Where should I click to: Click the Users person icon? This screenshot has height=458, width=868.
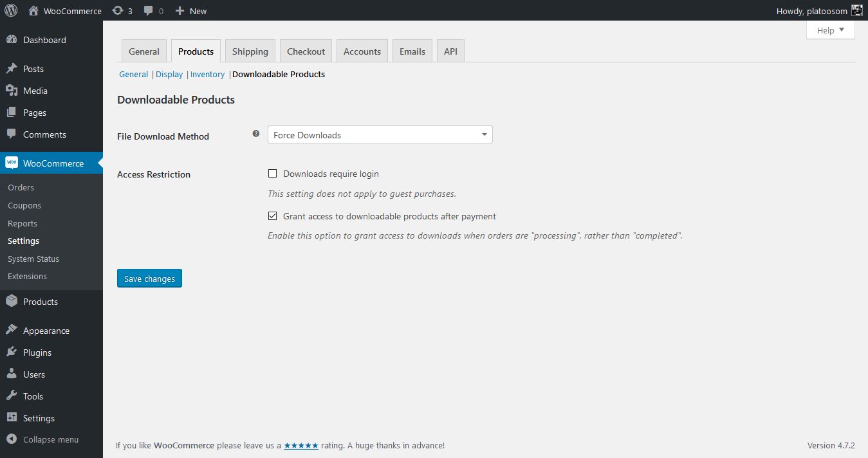click(x=12, y=374)
